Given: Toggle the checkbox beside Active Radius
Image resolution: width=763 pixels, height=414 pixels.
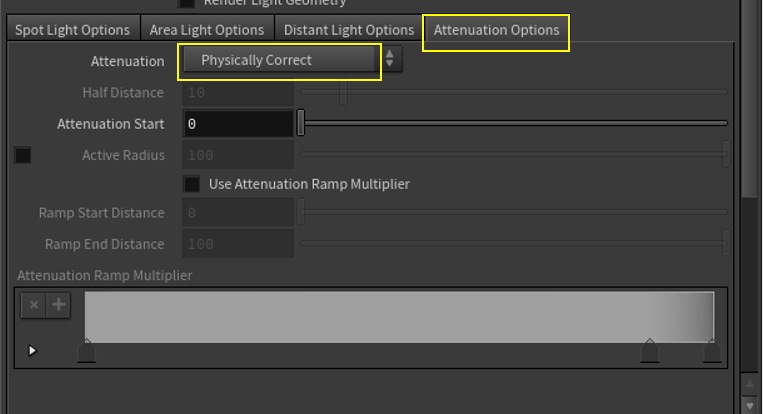Looking at the screenshot, I should click(23, 155).
